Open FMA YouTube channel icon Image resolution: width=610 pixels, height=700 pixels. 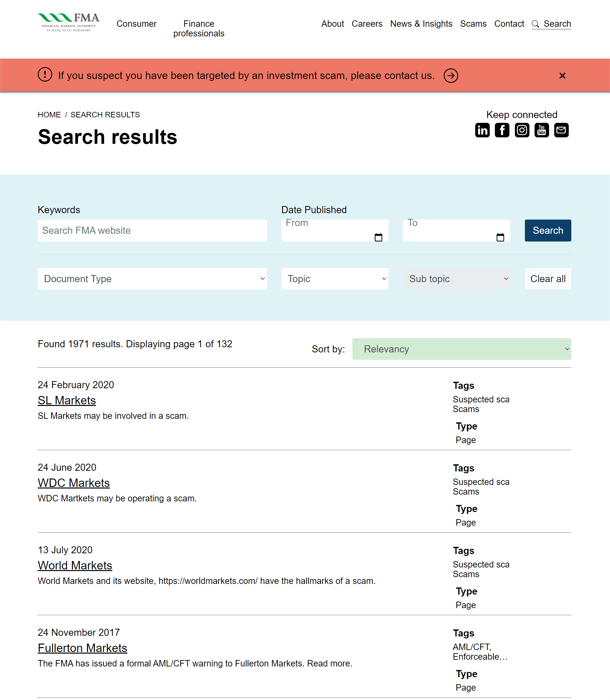tap(542, 130)
